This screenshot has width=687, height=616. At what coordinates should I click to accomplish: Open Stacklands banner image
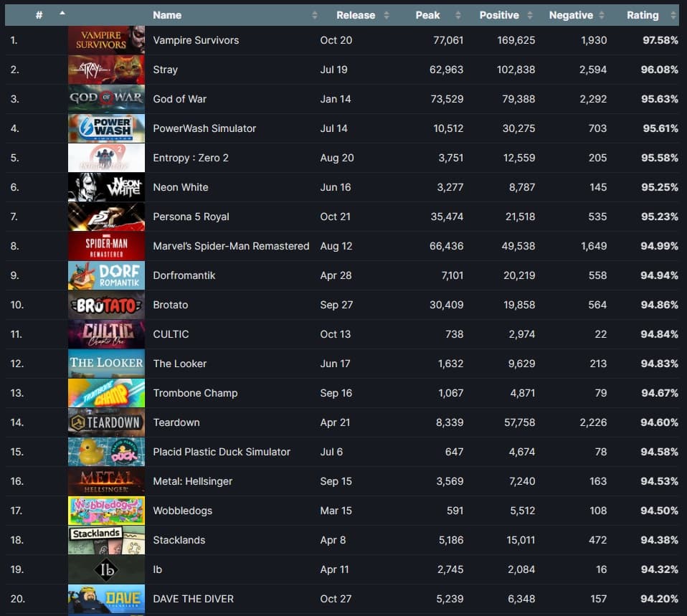point(106,540)
